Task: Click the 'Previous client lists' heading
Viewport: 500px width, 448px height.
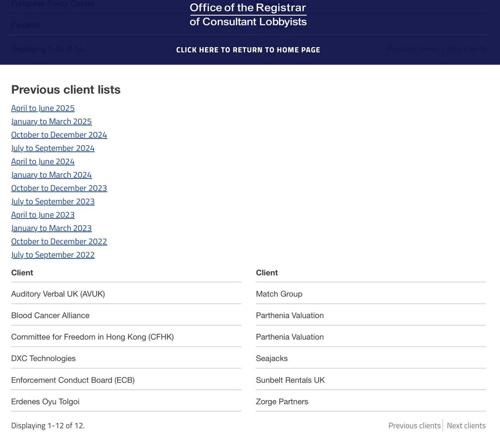Action: coord(66,90)
